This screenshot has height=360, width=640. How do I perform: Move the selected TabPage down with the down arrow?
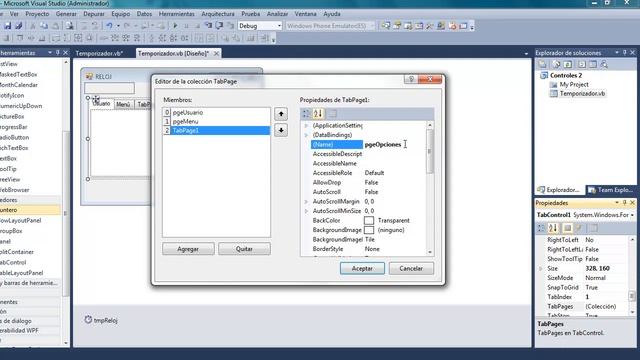click(281, 130)
